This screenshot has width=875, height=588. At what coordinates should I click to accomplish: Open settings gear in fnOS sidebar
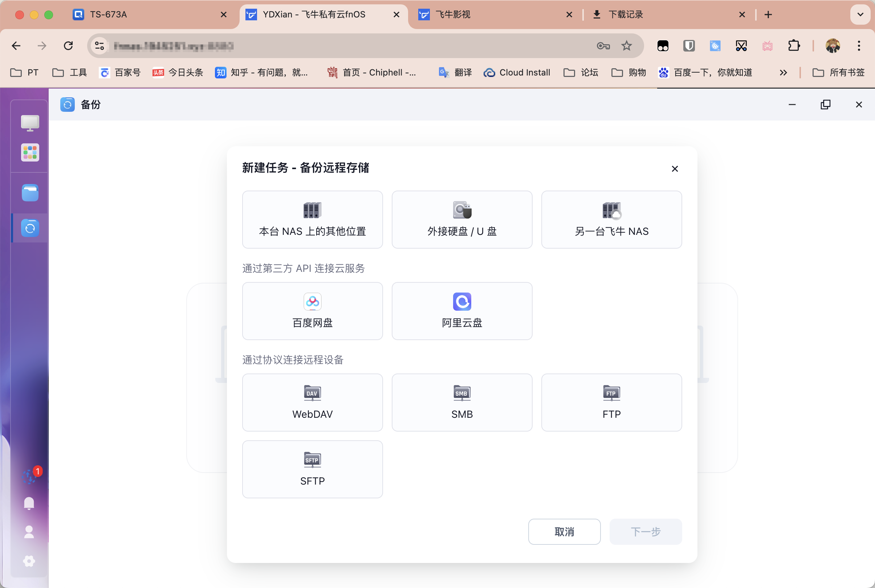pyautogui.click(x=29, y=562)
